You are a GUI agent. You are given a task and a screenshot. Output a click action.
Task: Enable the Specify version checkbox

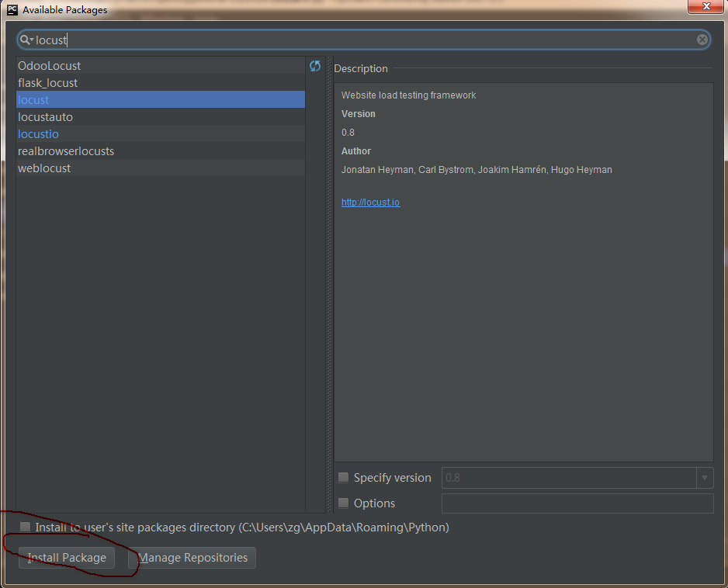coord(344,477)
